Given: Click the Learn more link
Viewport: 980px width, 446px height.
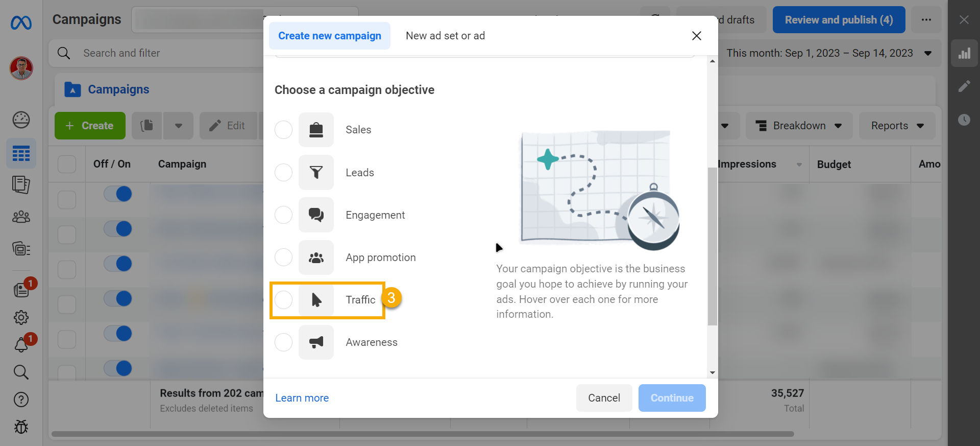Looking at the screenshot, I should point(302,398).
